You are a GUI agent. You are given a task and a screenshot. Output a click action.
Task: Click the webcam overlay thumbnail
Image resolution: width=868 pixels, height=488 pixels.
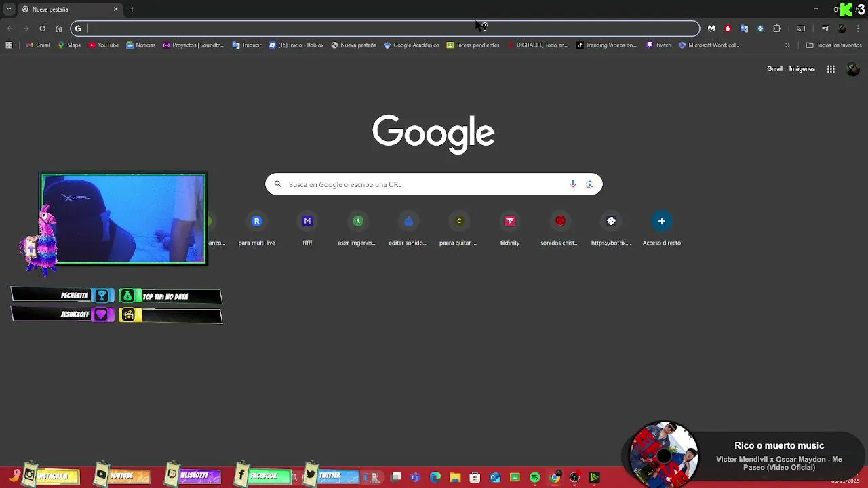123,218
